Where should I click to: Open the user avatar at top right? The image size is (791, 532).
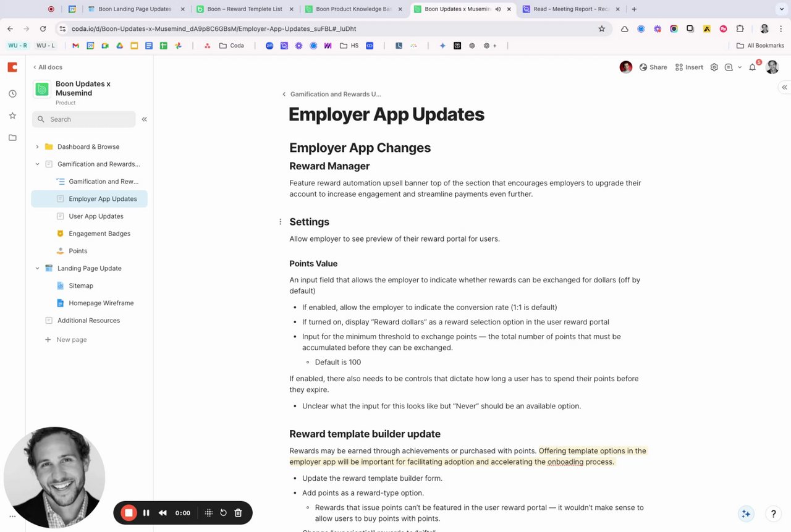(x=772, y=67)
